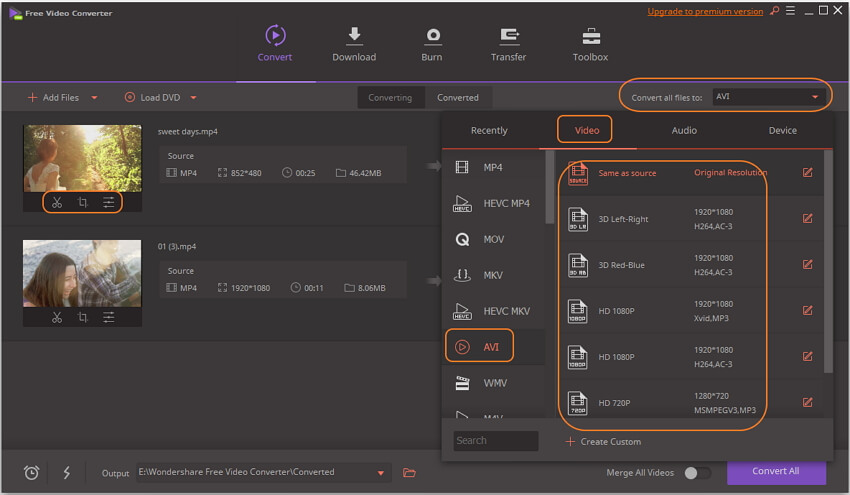Screen dimensions: 850x495
Task: Crop 01 (3).mp4 video
Action: tap(82, 317)
